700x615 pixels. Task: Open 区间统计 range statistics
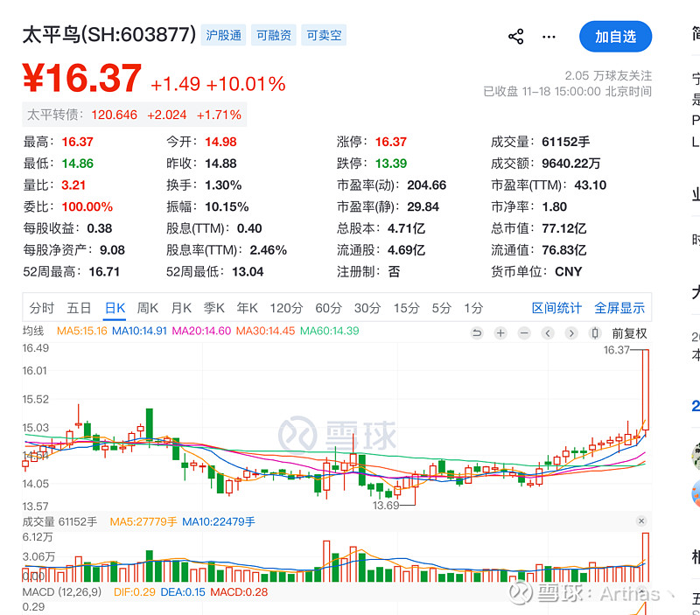556,308
